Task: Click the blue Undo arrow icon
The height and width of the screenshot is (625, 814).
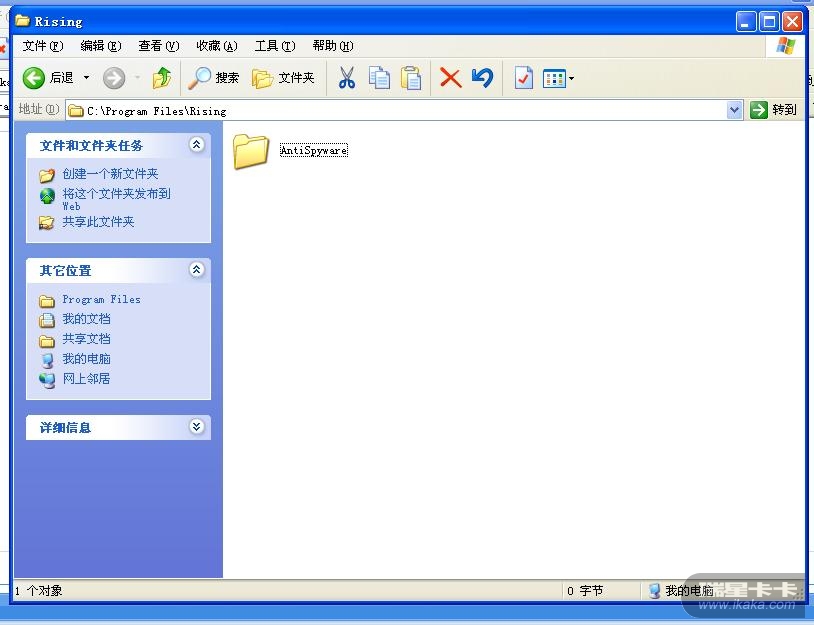Action: coord(482,78)
